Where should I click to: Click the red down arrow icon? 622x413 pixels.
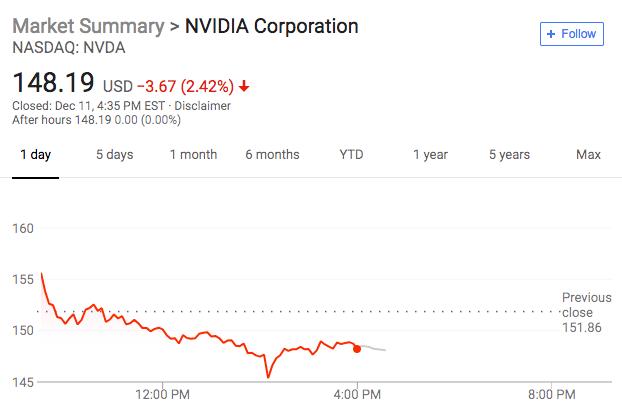244,86
